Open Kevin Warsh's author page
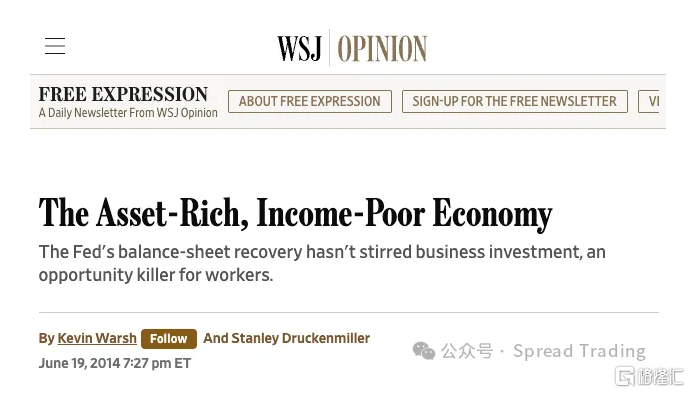 click(97, 338)
